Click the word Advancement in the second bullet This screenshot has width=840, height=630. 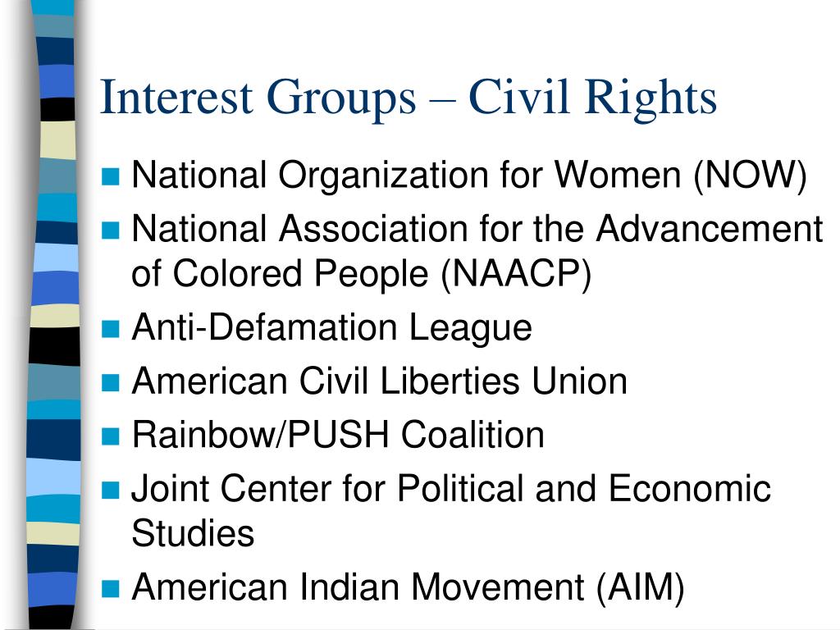(x=710, y=230)
